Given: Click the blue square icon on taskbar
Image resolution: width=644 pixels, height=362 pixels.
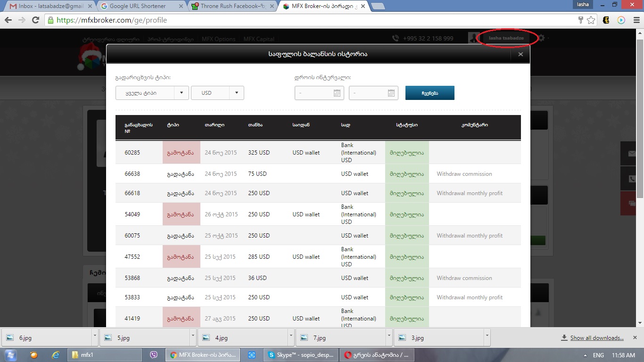Looking at the screenshot, I should (x=252, y=355).
